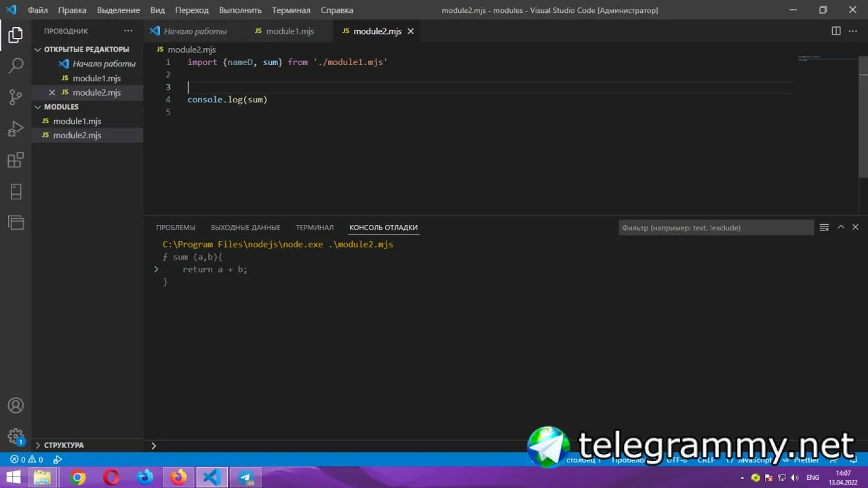Open the Выделение menu
Viewport: 868px width, 488px height.
pos(118,10)
